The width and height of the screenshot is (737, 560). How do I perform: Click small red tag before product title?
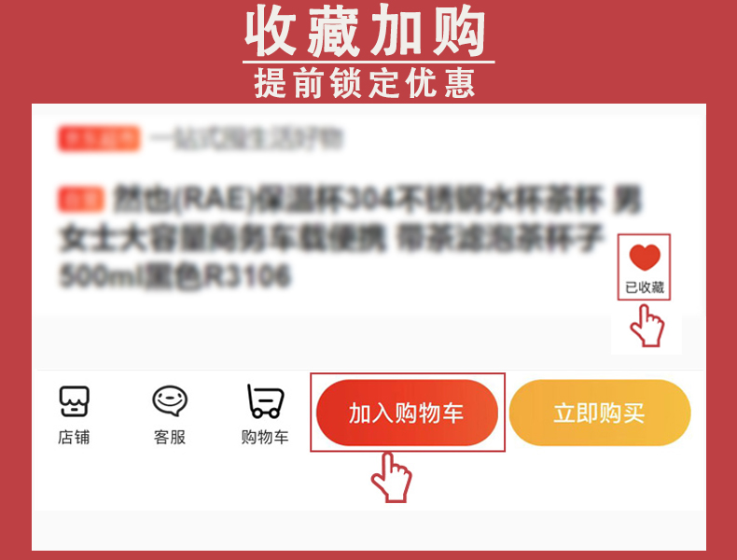[81, 199]
